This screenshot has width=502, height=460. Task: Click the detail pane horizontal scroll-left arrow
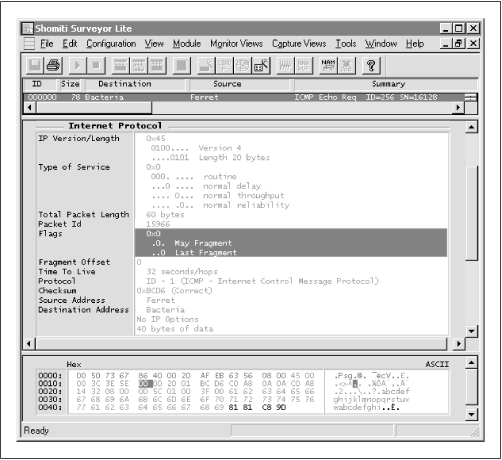point(29,344)
